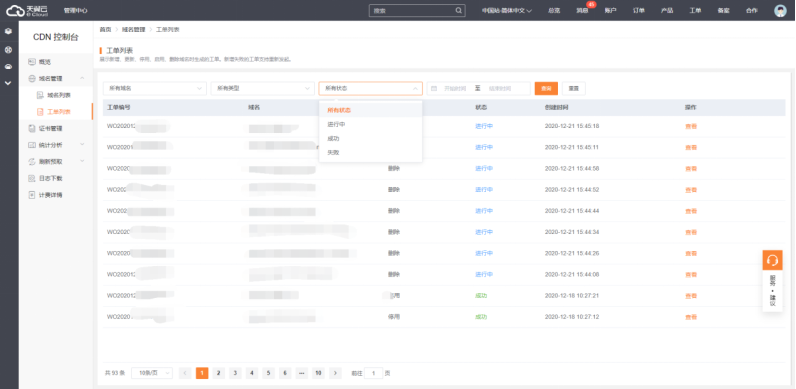Click the calendar icon in date range field
Screen dimensions: 796x389
[434, 88]
